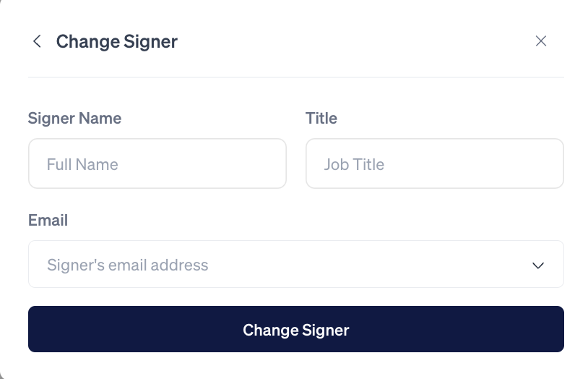The height and width of the screenshot is (379, 588).
Task: Close the Change Signer dialog
Action: coord(541,41)
